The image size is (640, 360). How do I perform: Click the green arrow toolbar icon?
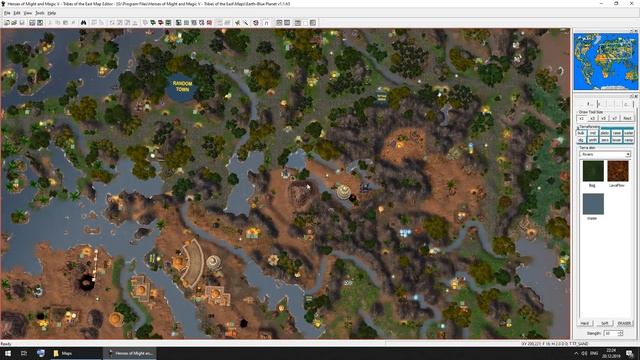coord(237,23)
